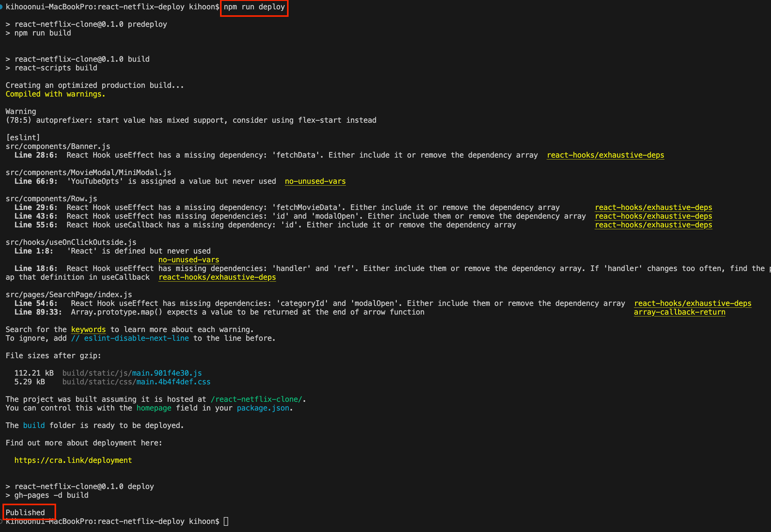Open exhaustive-deps link for Row.js Line 29:6
The width and height of the screenshot is (771, 532).
pyautogui.click(x=653, y=208)
